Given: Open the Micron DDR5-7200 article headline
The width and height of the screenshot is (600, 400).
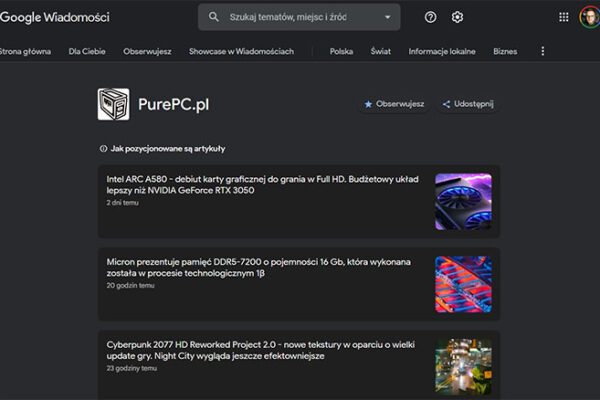Looking at the screenshot, I should click(x=259, y=267).
